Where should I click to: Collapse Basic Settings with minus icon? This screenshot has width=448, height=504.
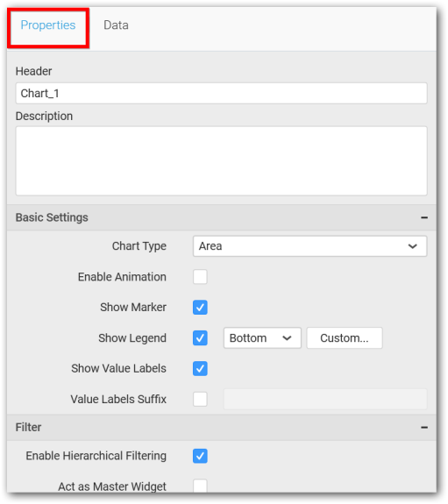424,217
